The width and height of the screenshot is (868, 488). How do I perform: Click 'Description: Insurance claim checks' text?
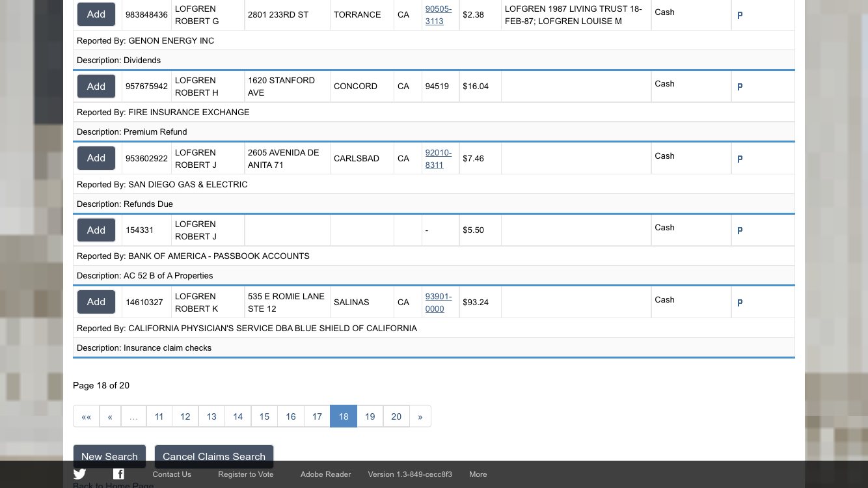pyautogui.click(x=144, y=347)
